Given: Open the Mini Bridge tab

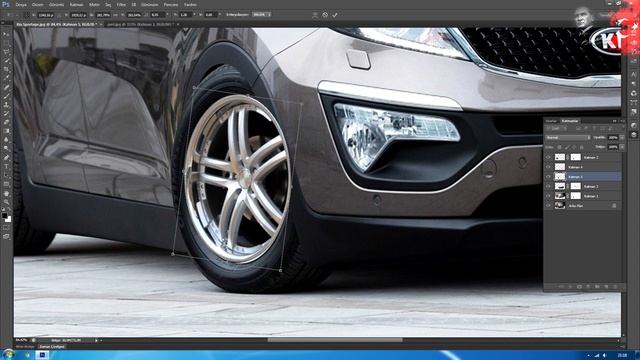Looking at the screenshot, I should click(x=25, y=347).
